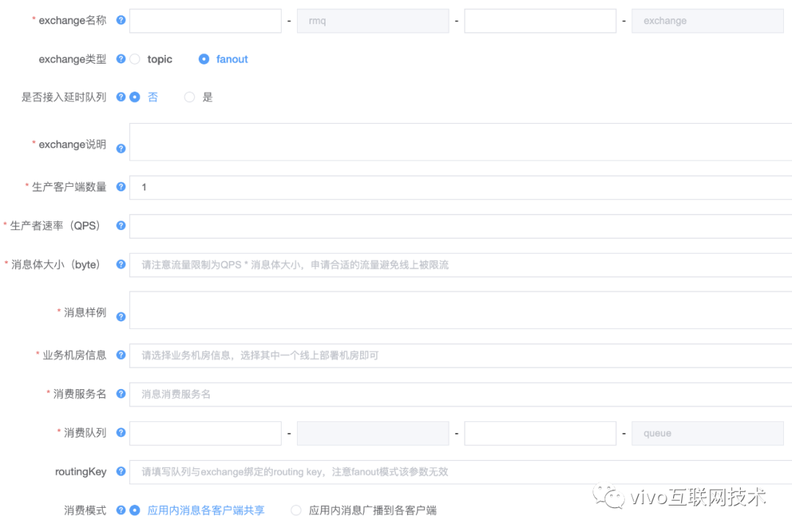792x532 pixels.
Task: Focus the third exchange名称 input box
Action: click(540, 21)
